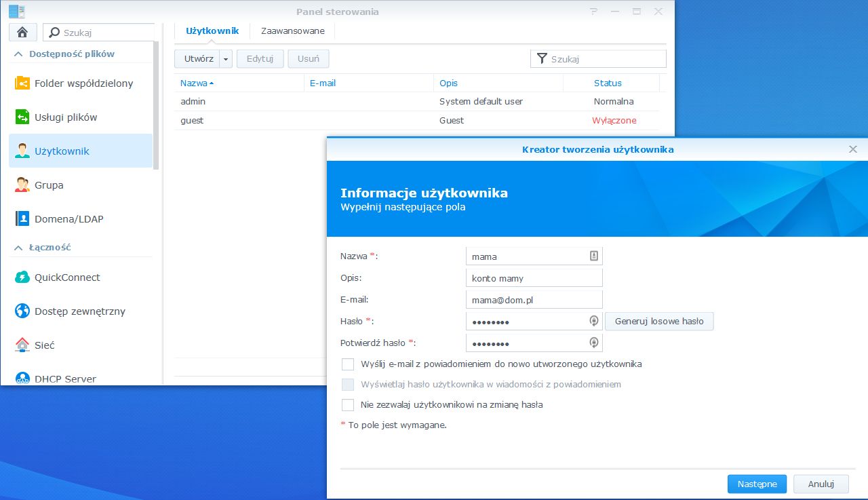
Task: Click the Usługi plików icon
Action: [x=22, y=117]
